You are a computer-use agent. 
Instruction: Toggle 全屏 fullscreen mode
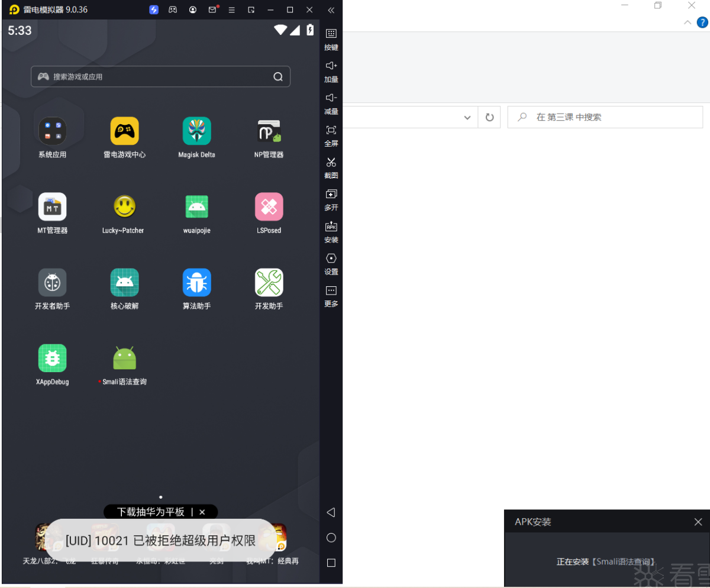pyautogui.click(x=331, y=135)
